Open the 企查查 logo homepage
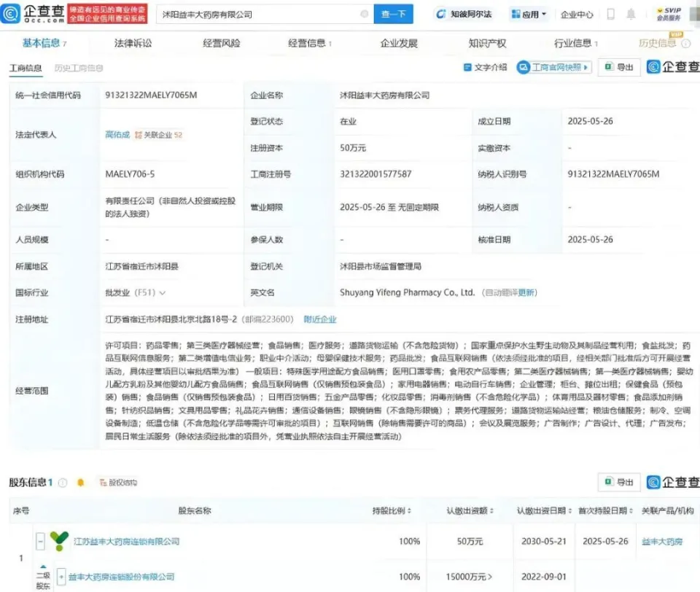700x592 pixels. coord(33,14)
